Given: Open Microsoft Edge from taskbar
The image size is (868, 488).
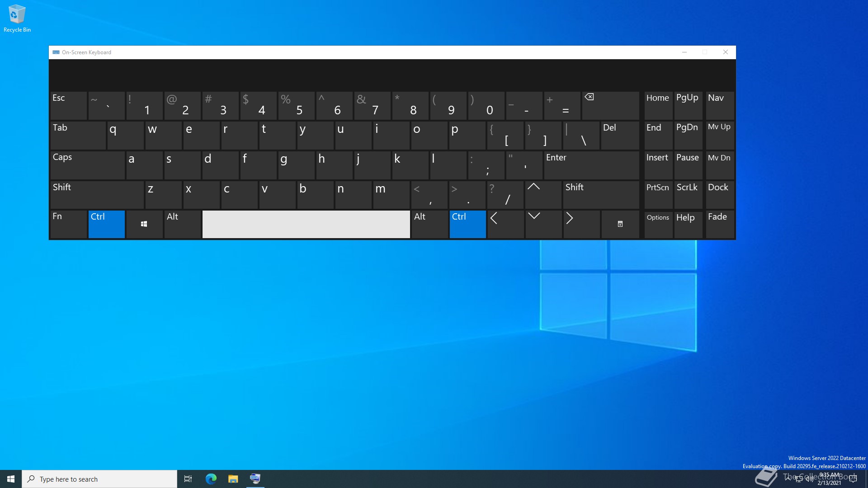Looking at the screenshot, I should click(x=211, y=479).
